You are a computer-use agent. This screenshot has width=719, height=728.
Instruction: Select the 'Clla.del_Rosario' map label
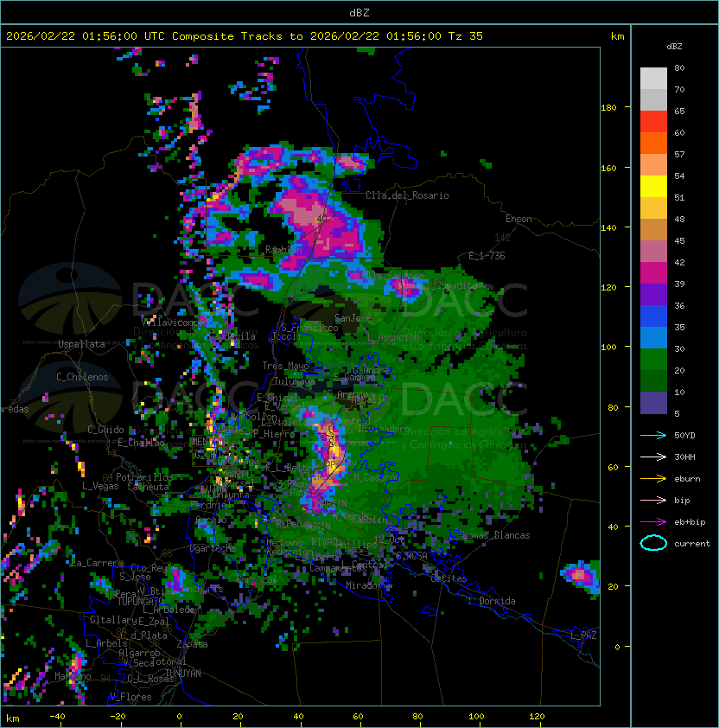[407, 195]
